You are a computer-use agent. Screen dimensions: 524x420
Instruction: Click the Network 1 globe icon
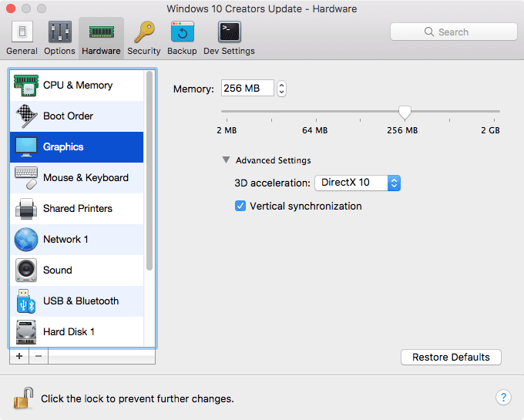[x=26, y=239]
